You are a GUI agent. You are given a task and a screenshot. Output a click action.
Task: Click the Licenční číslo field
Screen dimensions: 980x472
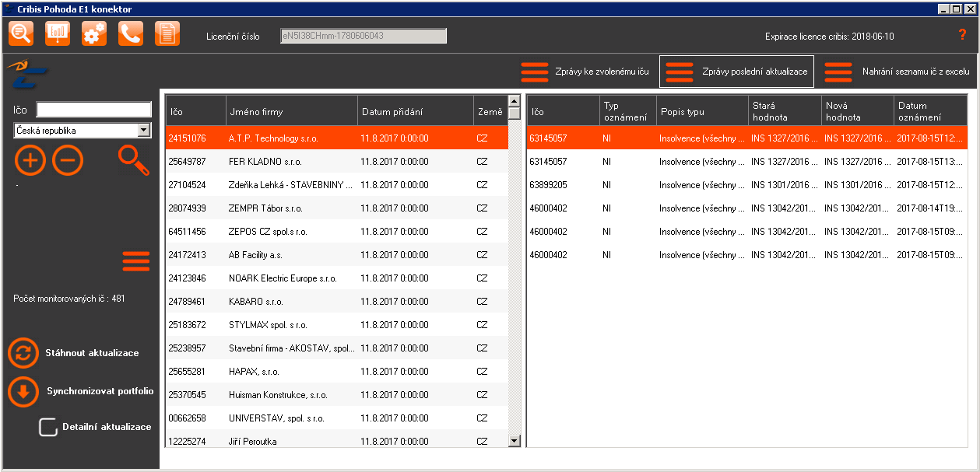click(364, 36)
